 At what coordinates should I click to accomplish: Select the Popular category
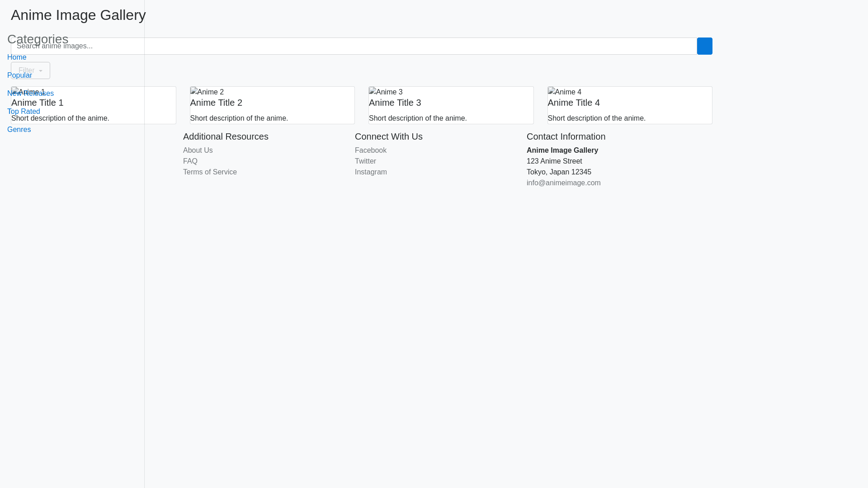19,75
